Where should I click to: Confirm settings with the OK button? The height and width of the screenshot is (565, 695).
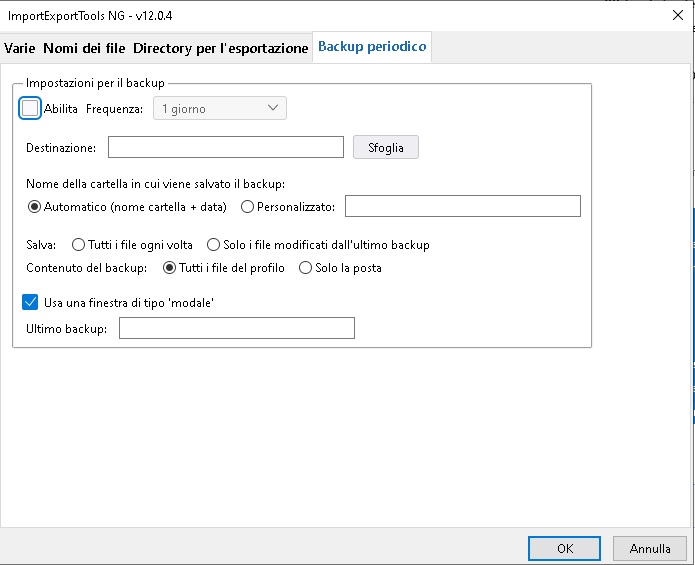click(564, 549)
